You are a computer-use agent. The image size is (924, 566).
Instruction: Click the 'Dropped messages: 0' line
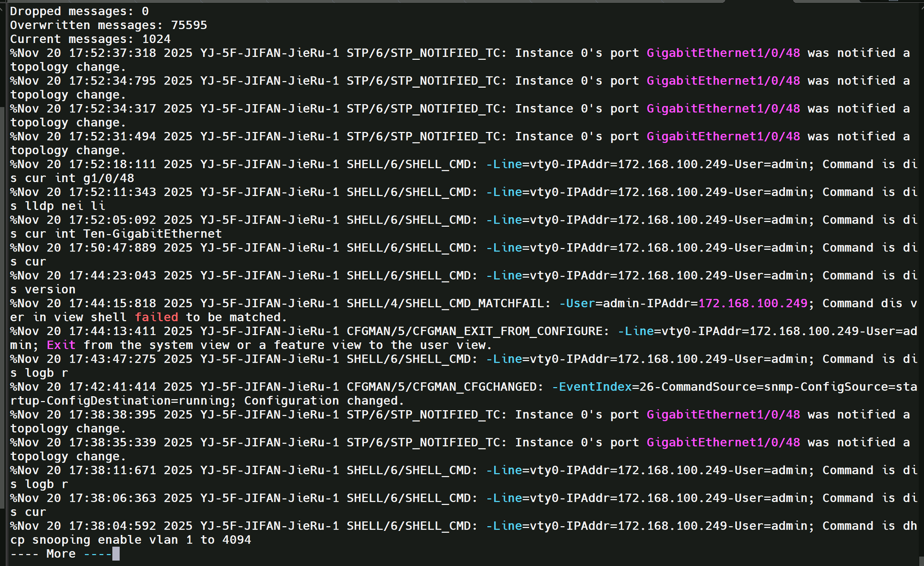point(79,11)
